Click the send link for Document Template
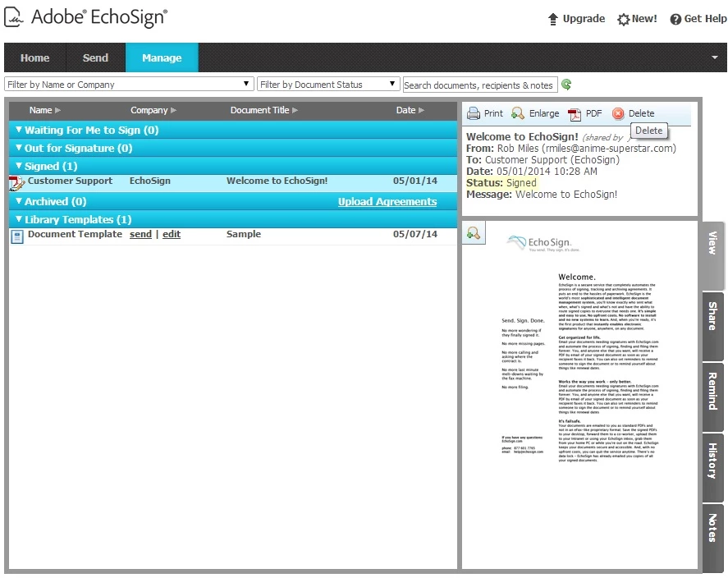The height and width of the screenshot is (578, 728). click(x=140, y=234)
